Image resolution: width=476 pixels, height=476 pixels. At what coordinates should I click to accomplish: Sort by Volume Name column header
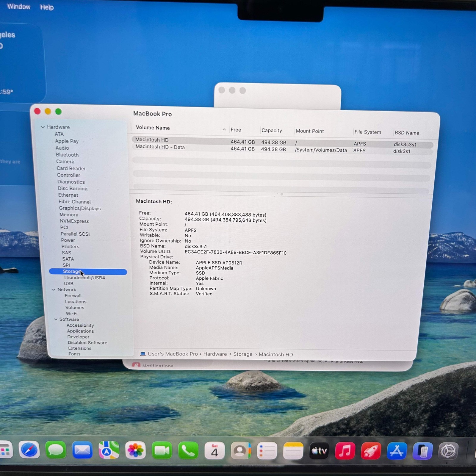153,128
